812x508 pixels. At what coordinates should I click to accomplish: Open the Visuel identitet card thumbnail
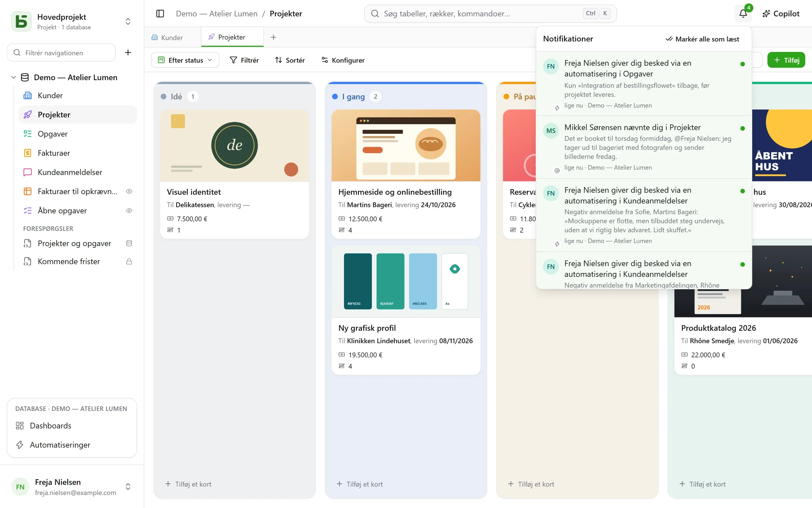coord(234,145)
